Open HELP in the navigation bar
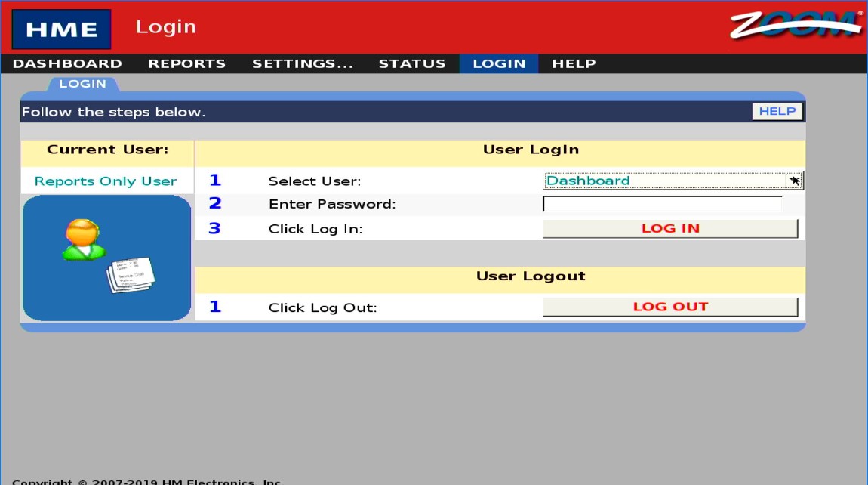 click(574, 63)
